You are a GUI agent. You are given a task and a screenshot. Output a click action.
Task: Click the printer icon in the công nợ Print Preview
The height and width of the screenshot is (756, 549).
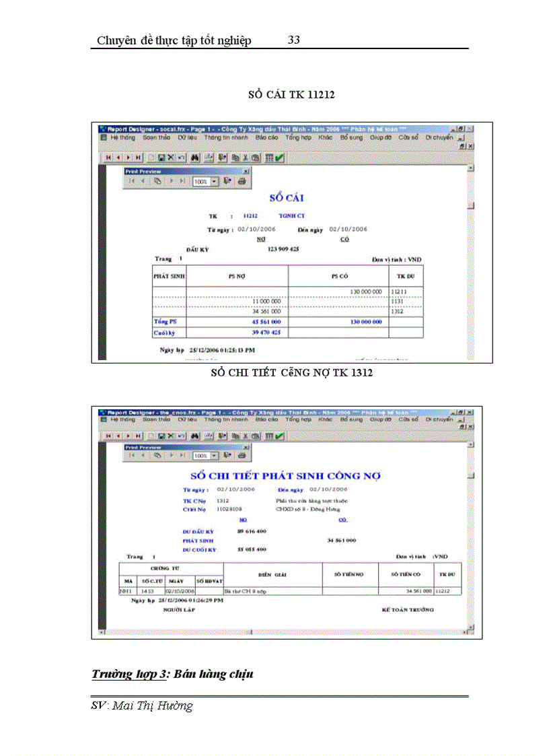tap(241, 456)
